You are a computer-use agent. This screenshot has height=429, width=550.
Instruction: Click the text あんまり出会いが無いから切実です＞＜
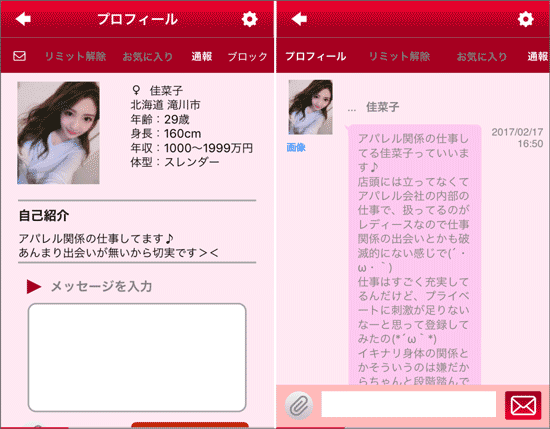[119, 253]
